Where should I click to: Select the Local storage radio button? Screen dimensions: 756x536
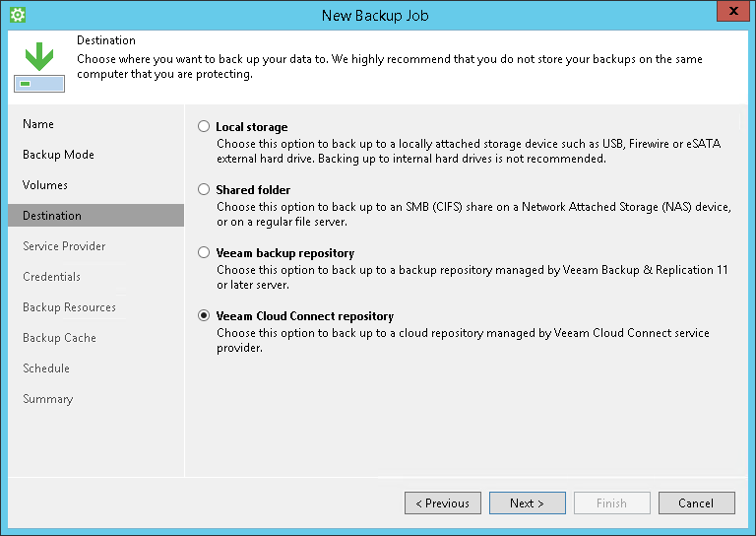point(204,126)
